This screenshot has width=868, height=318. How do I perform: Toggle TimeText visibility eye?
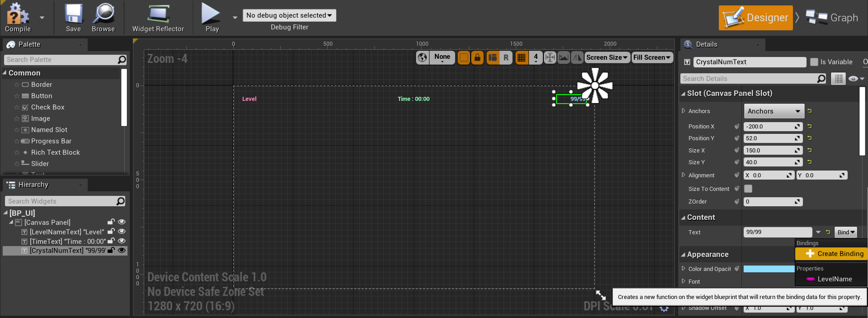click(122, 241)
